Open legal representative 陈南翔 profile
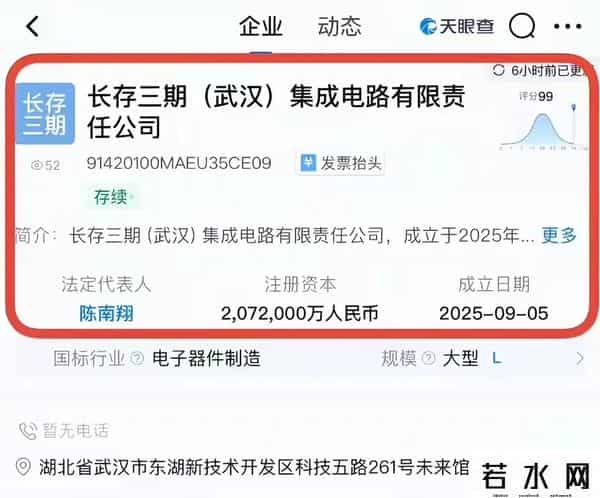The width and height of the screenshot is (600, 498). [x=106, y=313]
